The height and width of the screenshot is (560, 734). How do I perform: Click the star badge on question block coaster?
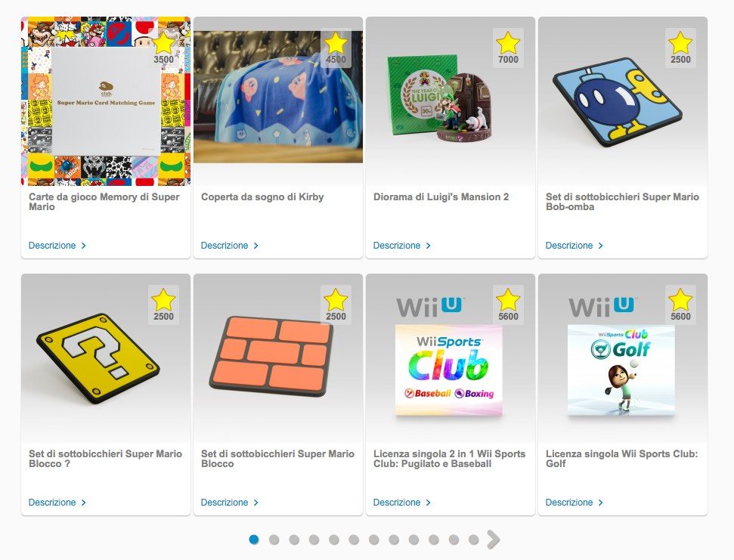click(163, 305)
